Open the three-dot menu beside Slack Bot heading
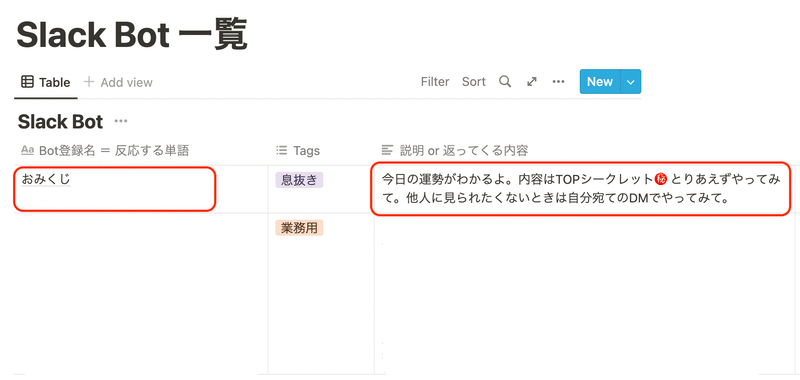Screen dimensions: 800x380 [121, 121]
